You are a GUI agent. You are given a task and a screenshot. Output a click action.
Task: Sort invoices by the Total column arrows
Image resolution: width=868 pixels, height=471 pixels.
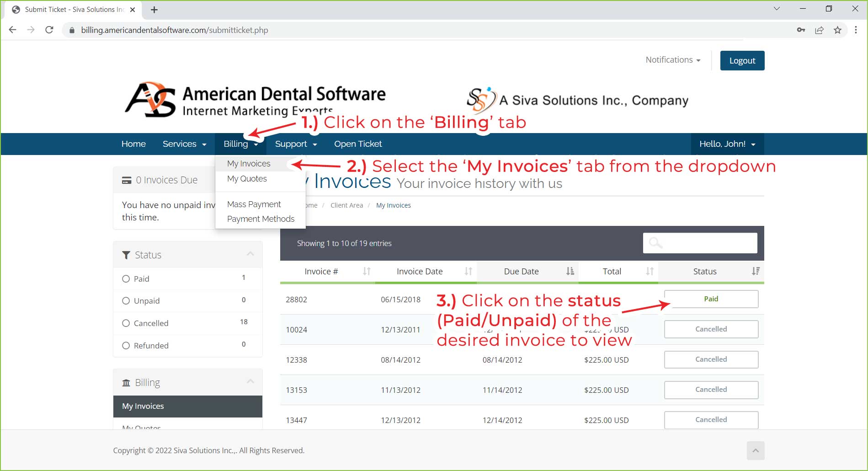[650, 271]
